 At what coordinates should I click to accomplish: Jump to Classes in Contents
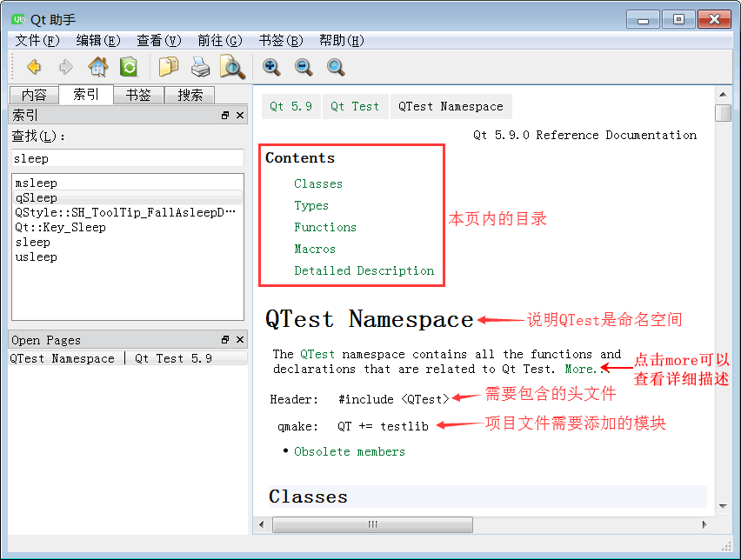318,183
